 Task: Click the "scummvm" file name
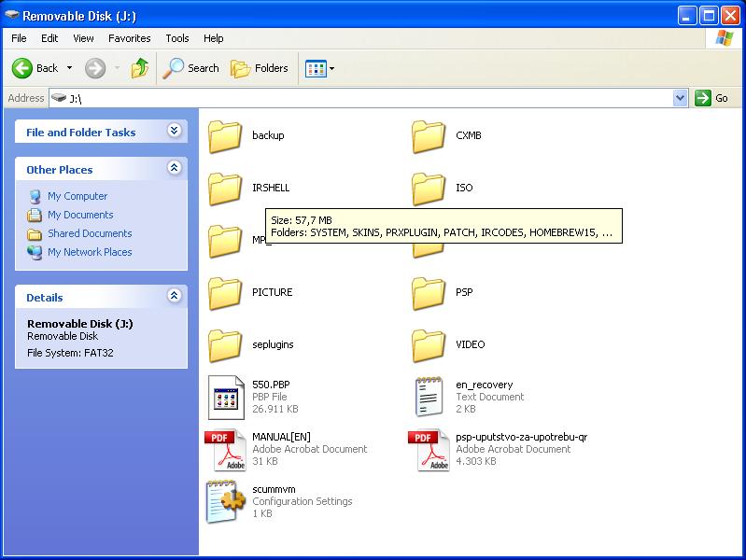click(x=274, y=489)
